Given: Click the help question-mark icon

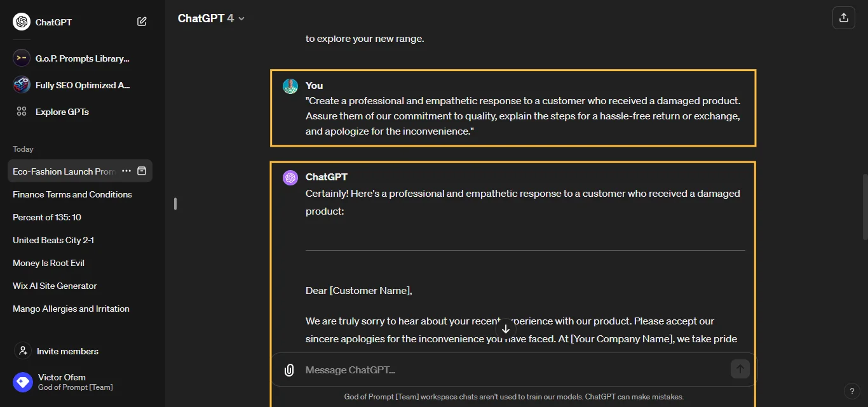Looking at the screenshot, I should (853, 392).
